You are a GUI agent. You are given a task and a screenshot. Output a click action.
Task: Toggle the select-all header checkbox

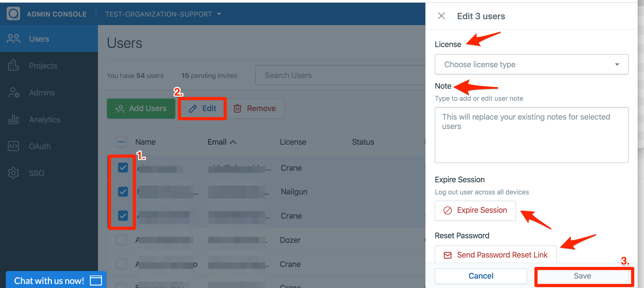click(x=121, y=142)
